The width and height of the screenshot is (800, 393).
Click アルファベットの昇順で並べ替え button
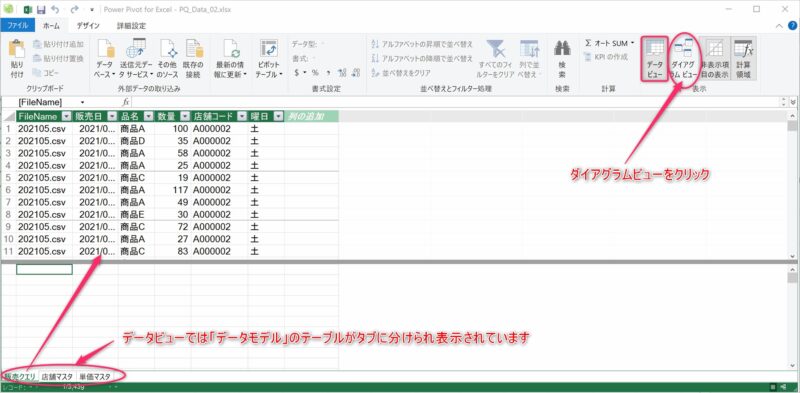click(422, 44)
